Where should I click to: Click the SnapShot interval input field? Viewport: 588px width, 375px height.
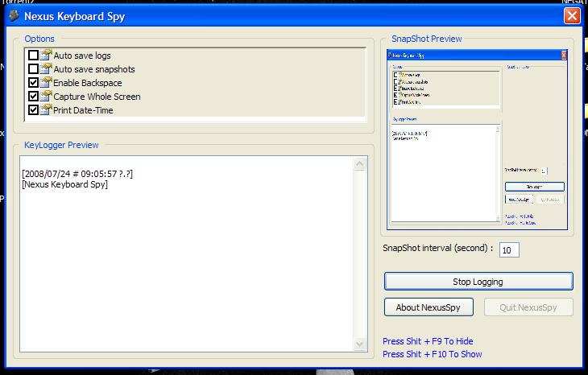pos(509,250)
